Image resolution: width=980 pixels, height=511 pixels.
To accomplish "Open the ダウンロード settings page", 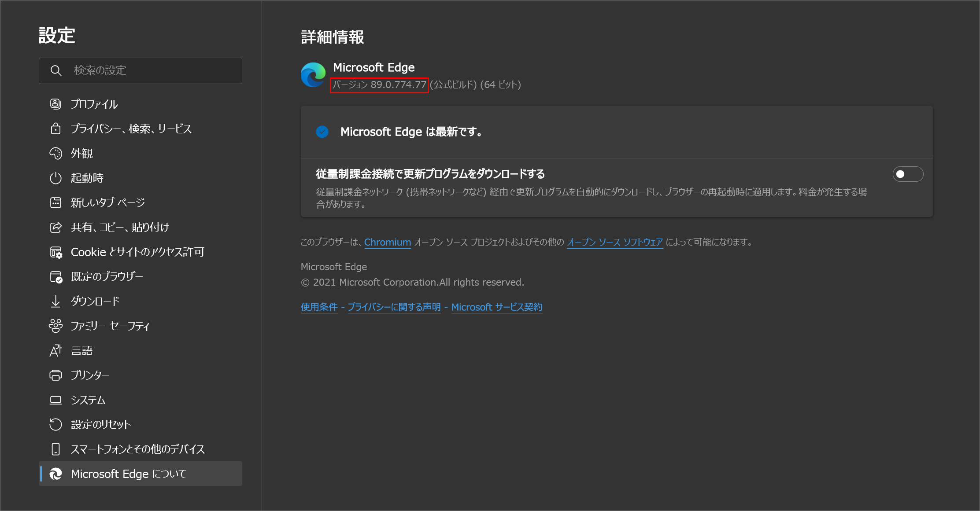I will pyautogui.click(x=141, y=301).
